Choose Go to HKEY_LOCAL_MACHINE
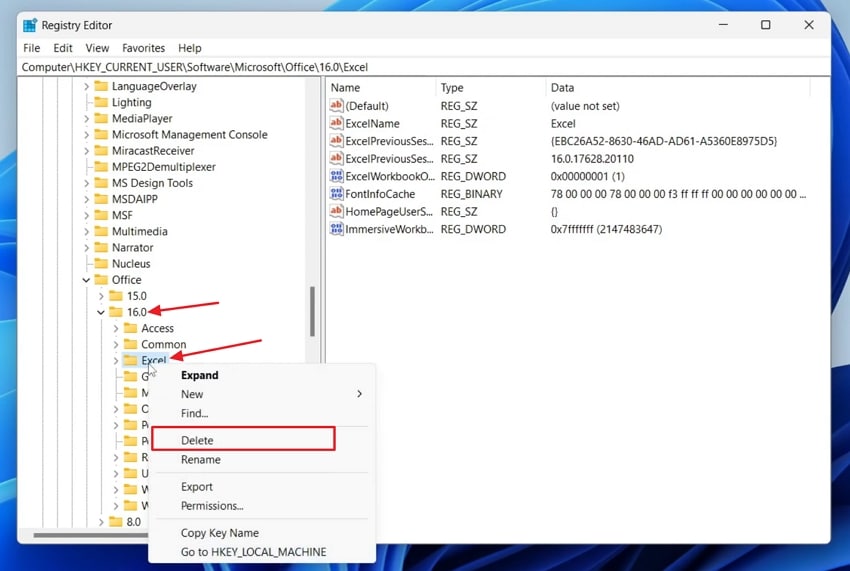This screenshot has width=850, height=571. [262, 552]
